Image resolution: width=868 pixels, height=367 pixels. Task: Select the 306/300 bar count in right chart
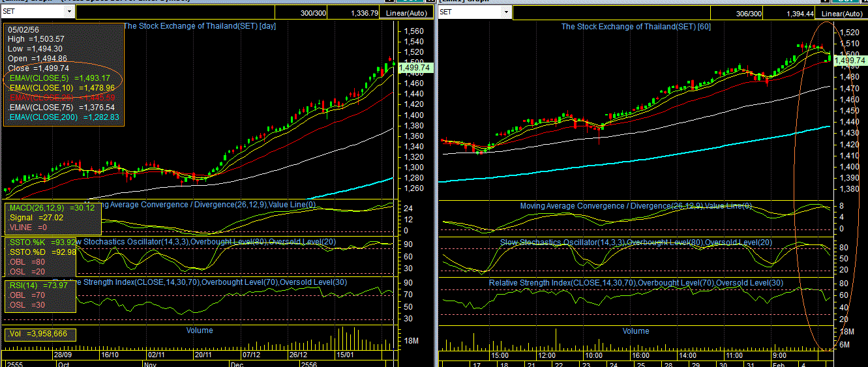748,12
